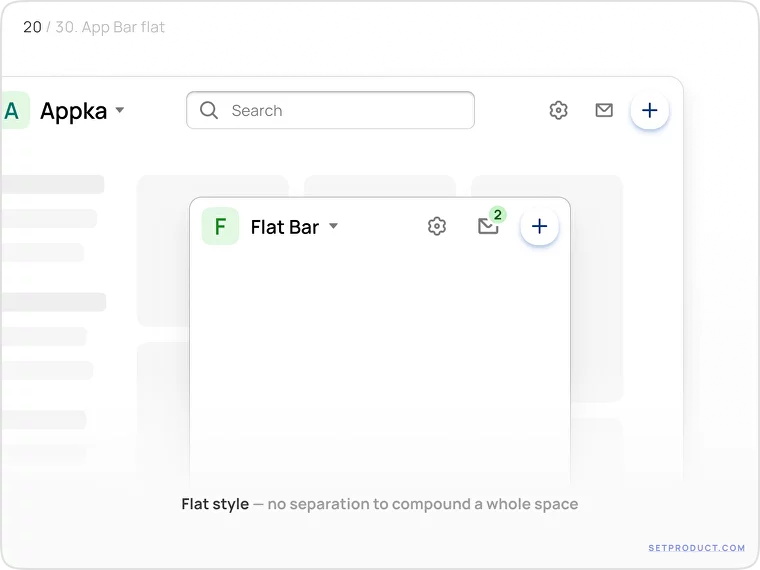Click the "Flat style" caption text
This screenshot has width=760, height=570.
pos(215,504)
